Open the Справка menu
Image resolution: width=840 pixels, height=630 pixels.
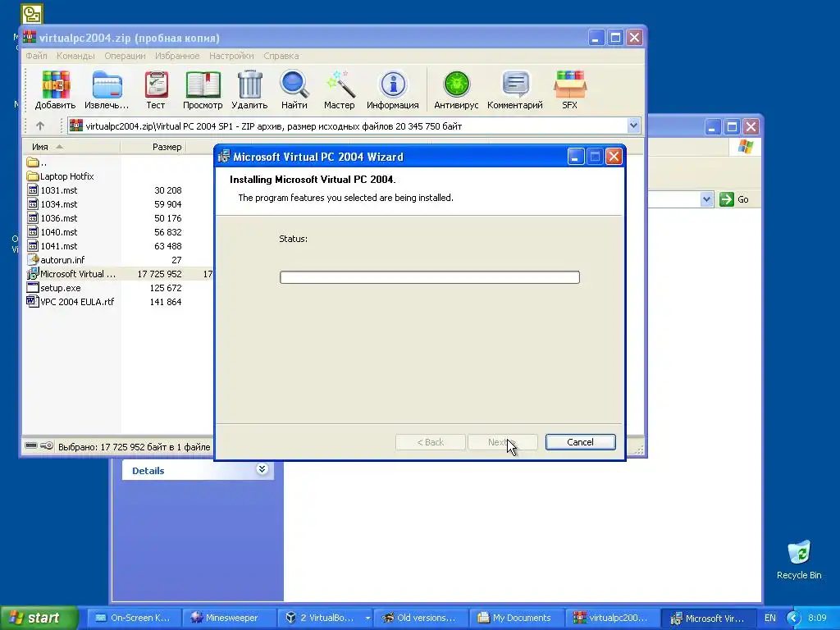pos(281,56)
